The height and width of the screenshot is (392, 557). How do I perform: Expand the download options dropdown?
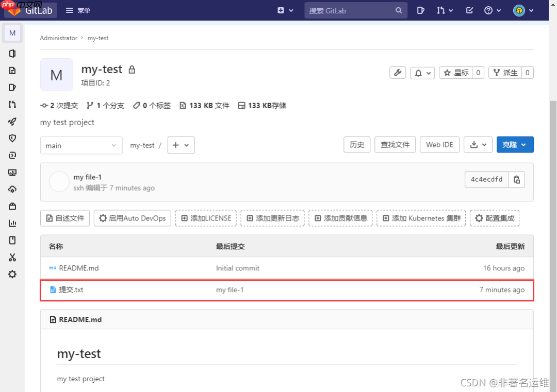pos(478,144)
